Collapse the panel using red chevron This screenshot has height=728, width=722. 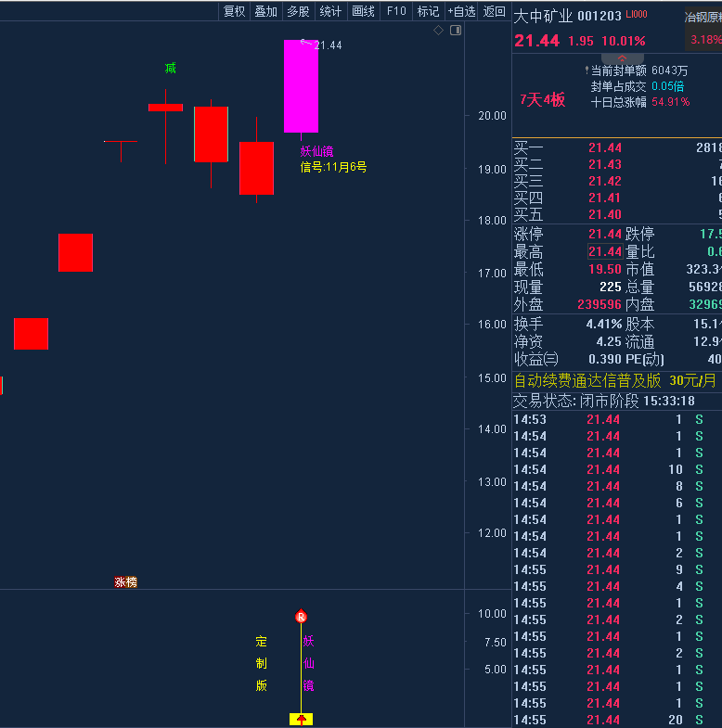click(623, 58)
